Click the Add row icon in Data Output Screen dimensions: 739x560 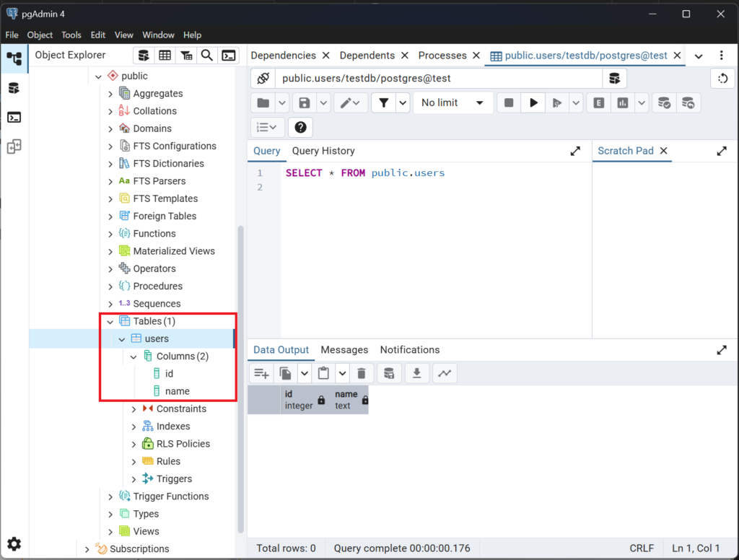tap(261, 373)
